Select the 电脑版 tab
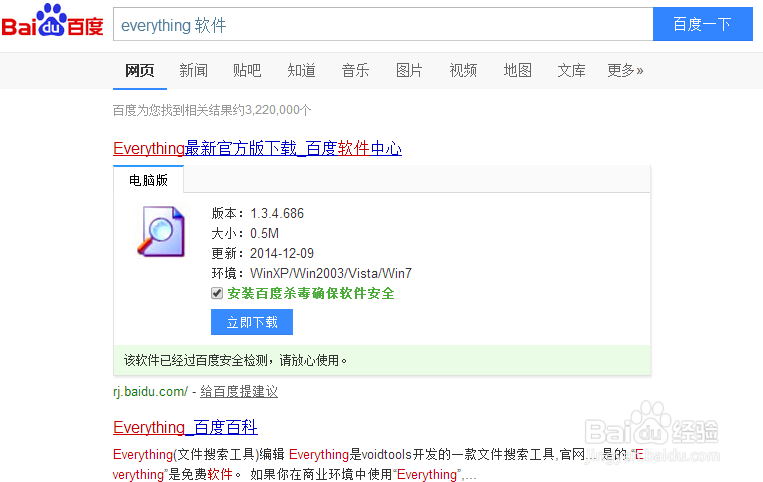 pyautogui.click(x=148, y=180)
